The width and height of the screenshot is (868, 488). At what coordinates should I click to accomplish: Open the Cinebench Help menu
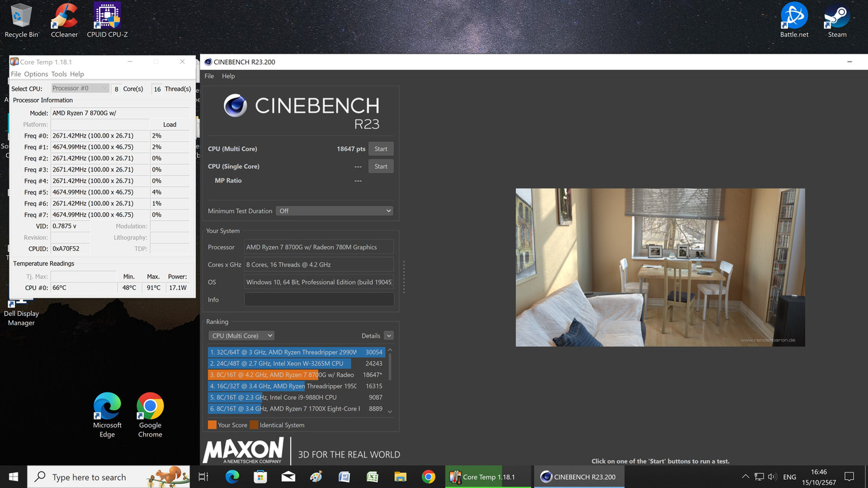pos(229,76)
